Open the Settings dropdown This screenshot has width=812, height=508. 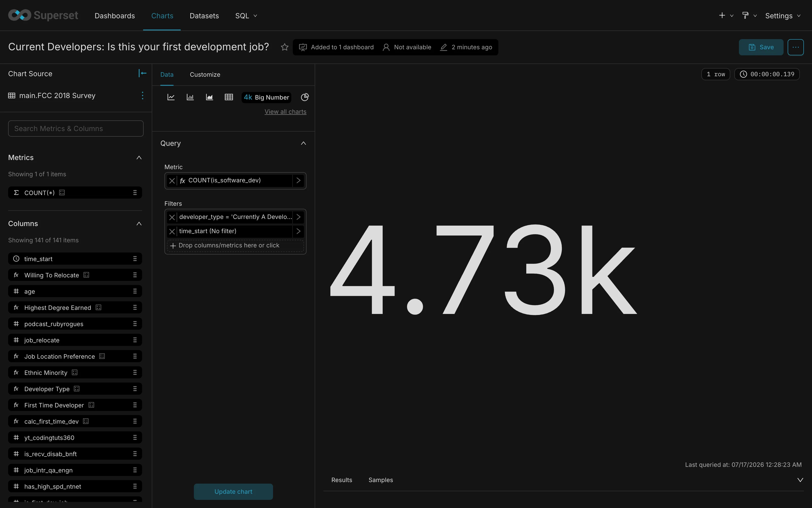pos(783,15)
